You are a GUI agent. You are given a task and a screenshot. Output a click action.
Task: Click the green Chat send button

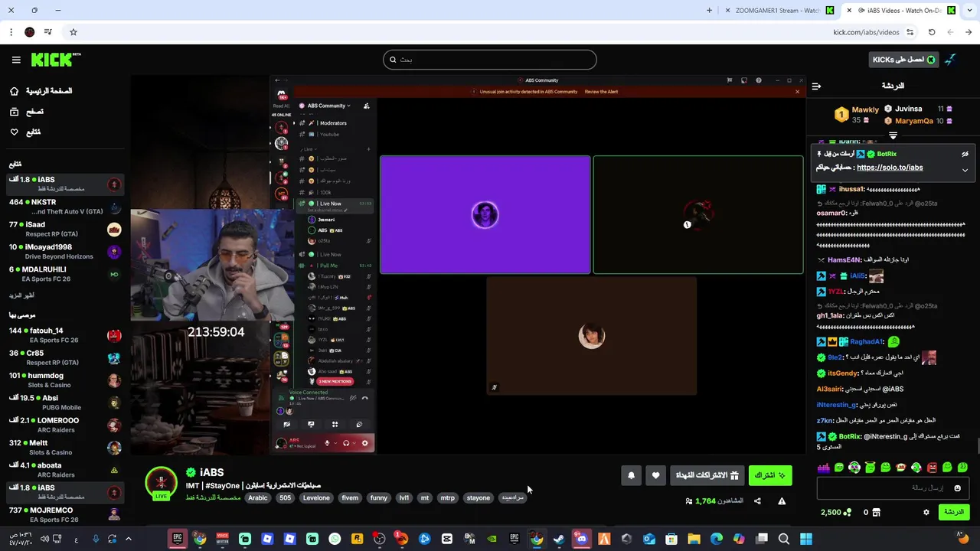[x=953, y=512]
